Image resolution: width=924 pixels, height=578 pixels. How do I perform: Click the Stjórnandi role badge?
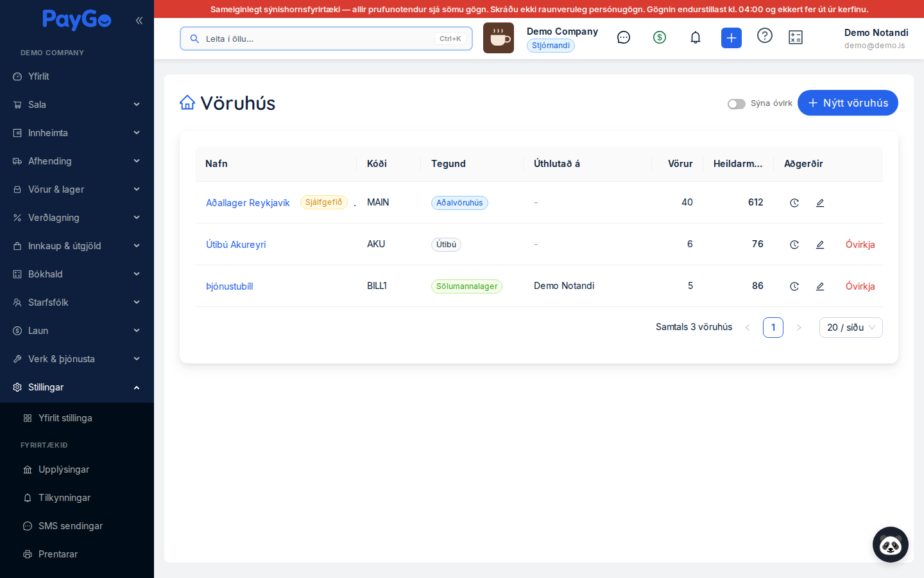pos(551,46)
